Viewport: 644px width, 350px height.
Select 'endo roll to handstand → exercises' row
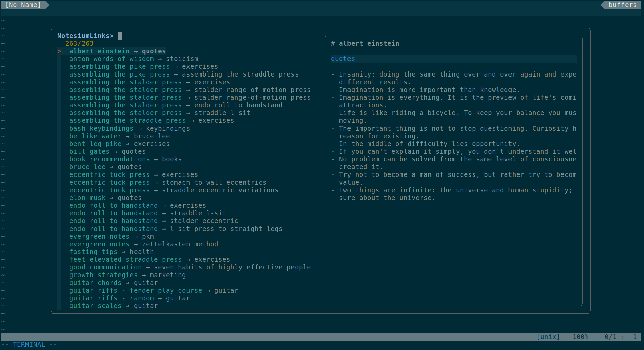click(138, 205)
